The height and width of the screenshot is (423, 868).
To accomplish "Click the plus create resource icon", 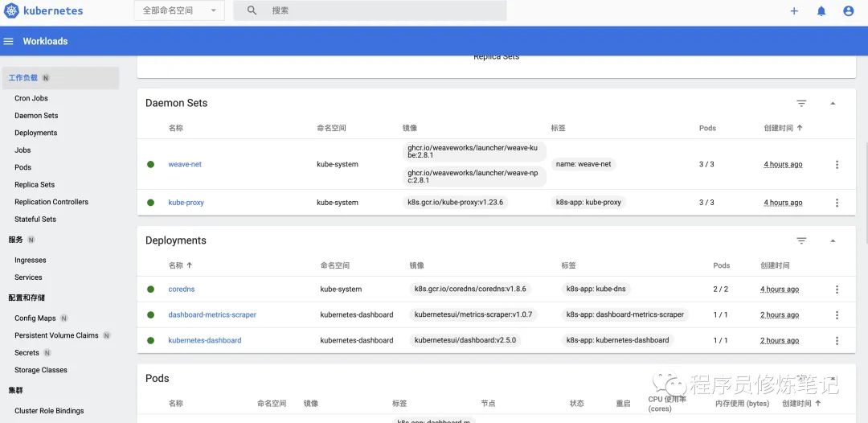I will coord(794,11).
